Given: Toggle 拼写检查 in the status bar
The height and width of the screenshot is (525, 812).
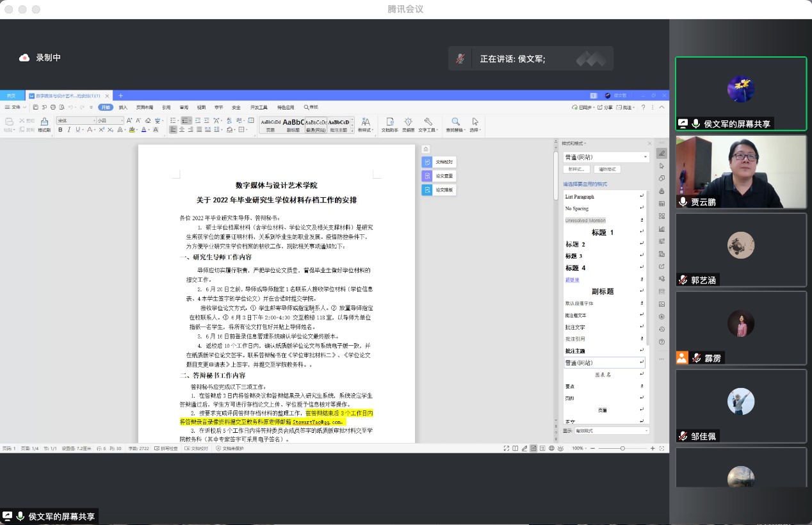Looking at the screenshot, I should tap(166, 448).
